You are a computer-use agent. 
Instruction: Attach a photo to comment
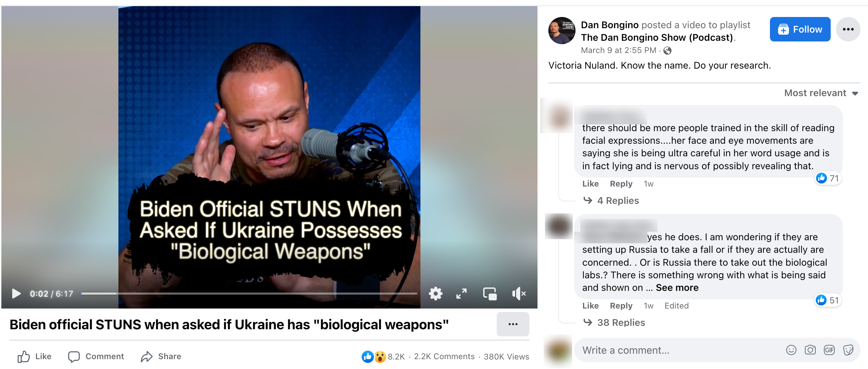810,350
